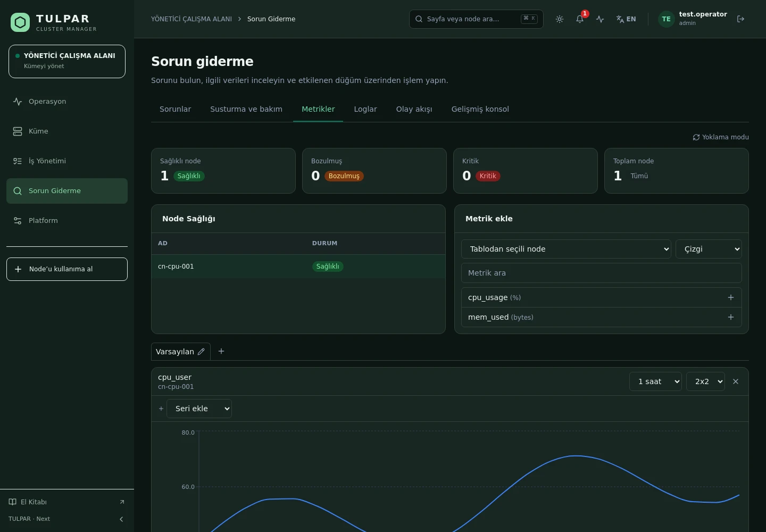This screenshot has width=766, height=532.
Task: Open İş Yönetimi in the sidebar
Action: click(x=67, y=161)
